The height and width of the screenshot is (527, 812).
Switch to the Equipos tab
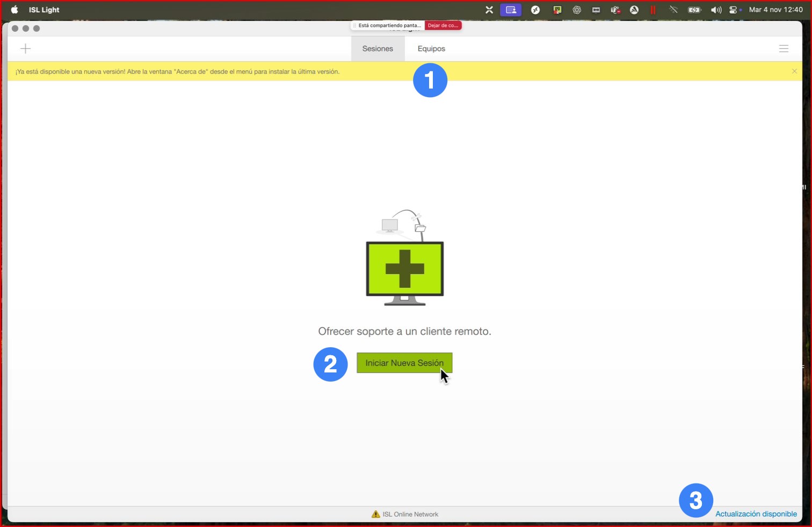(x=431, y=49)
